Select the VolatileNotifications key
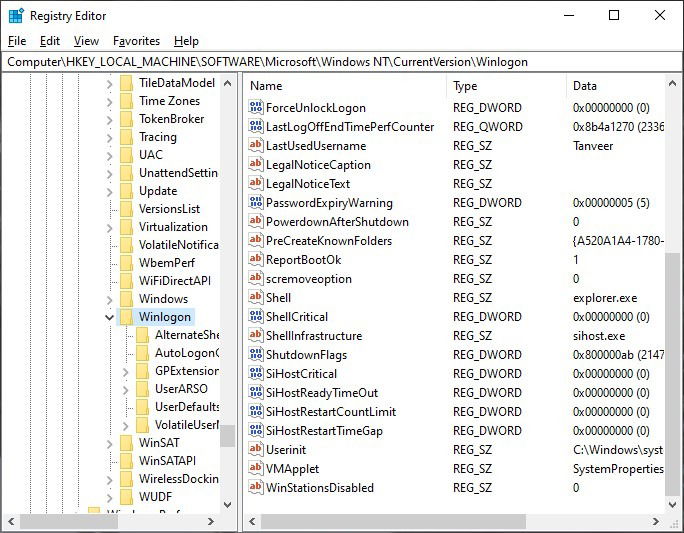684x533 pixels. (178, 245)
